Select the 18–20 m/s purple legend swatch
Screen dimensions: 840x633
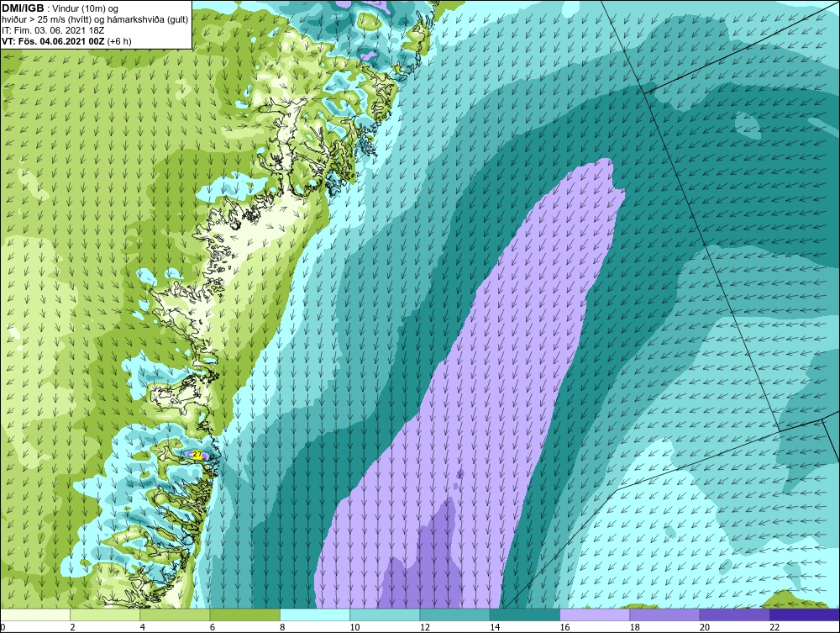coord(664,615)
